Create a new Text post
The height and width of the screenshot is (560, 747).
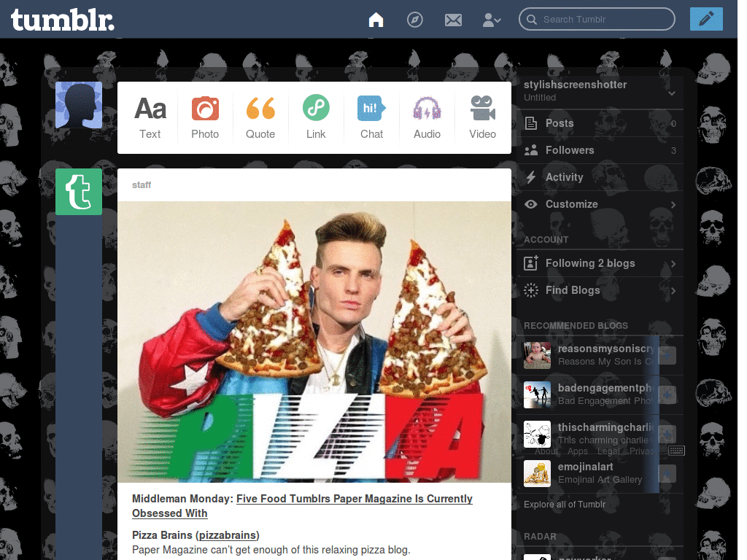150,117
